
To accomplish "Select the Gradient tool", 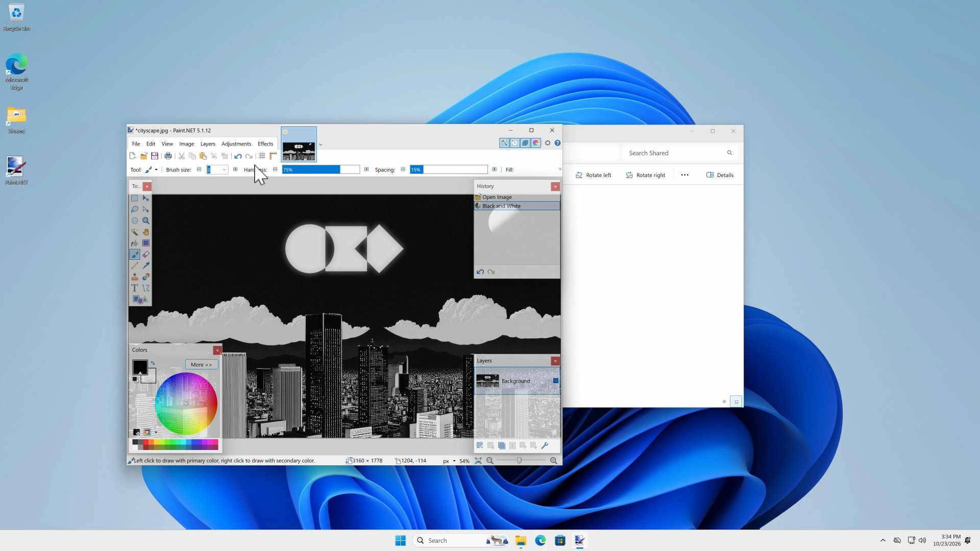I will [146, 243].
